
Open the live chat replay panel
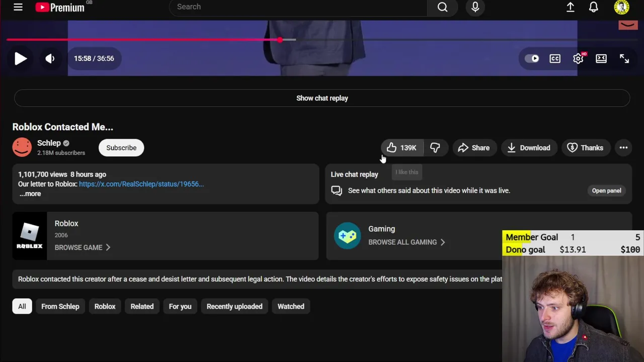pos(606,191)
